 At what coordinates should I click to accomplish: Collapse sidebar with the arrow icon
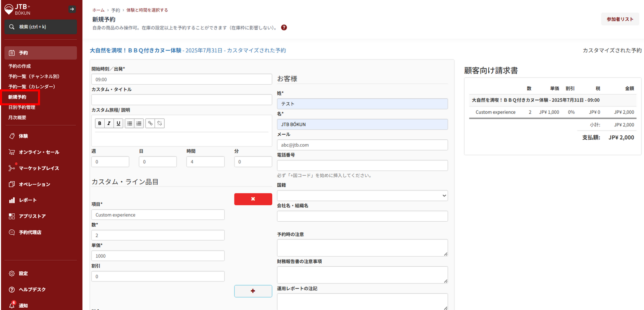tap(72, 9)
